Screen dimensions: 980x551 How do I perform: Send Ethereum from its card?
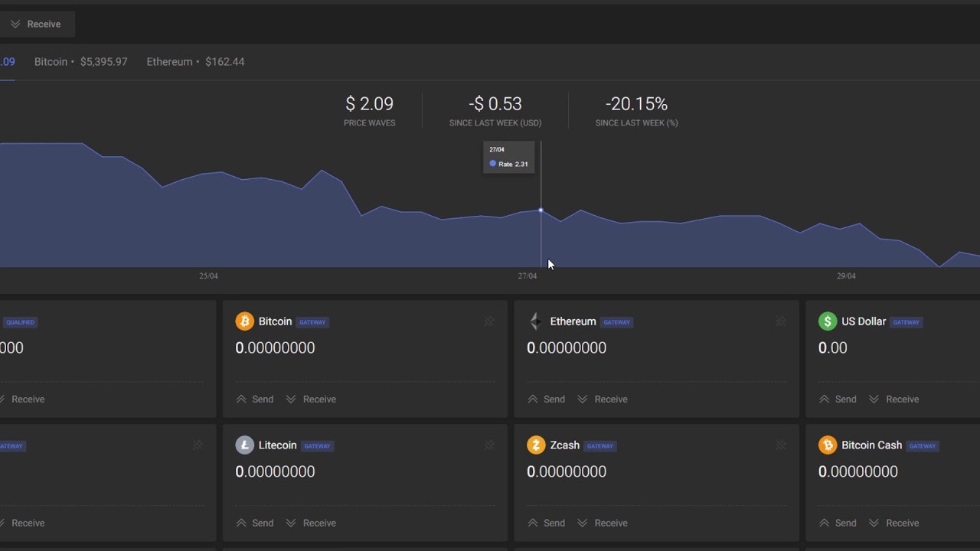point(547,399)
